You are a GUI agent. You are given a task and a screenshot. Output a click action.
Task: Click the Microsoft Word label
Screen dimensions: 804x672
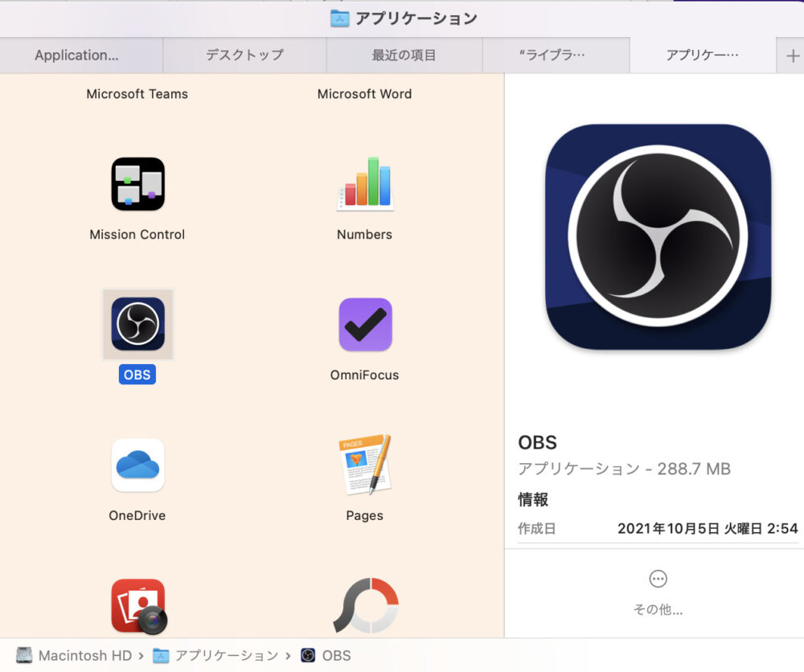point(364,94)
